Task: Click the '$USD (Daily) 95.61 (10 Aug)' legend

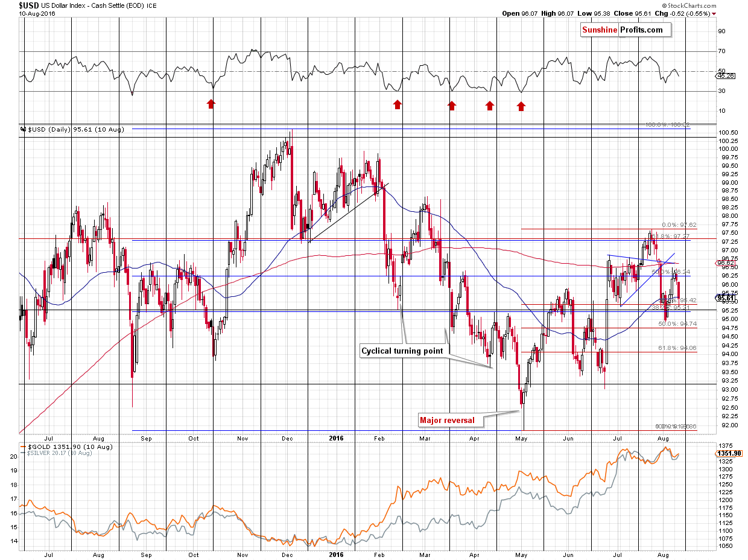Action: (75, 129)
